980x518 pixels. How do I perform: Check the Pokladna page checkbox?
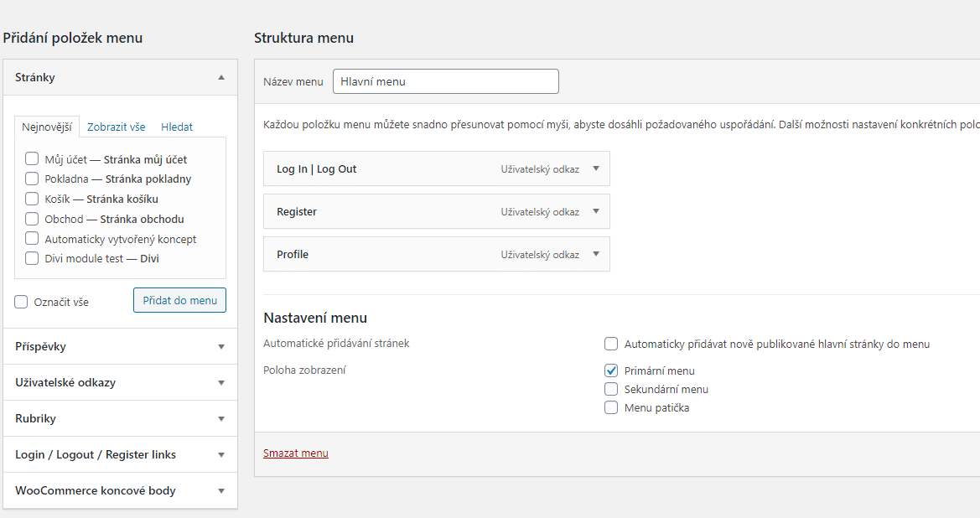(x=32, y=179)
